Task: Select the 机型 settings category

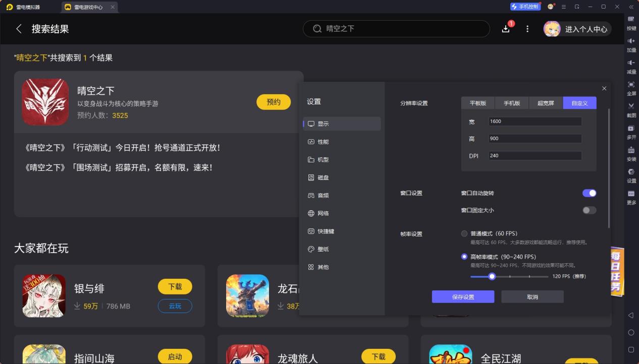Action: (x=342, y=159)
